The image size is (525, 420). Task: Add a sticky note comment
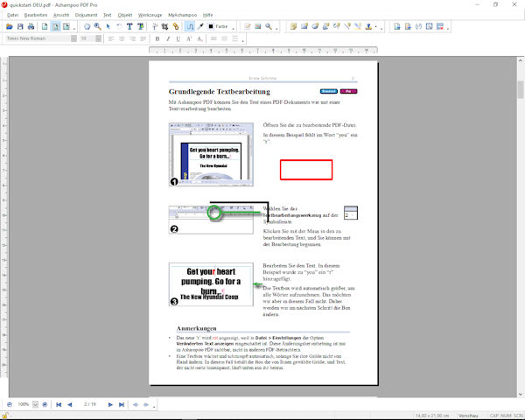click(x=294, y=26)
